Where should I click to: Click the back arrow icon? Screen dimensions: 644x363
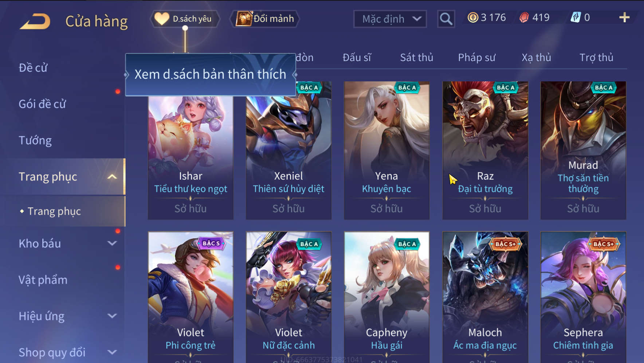click(x=35, y=21)
